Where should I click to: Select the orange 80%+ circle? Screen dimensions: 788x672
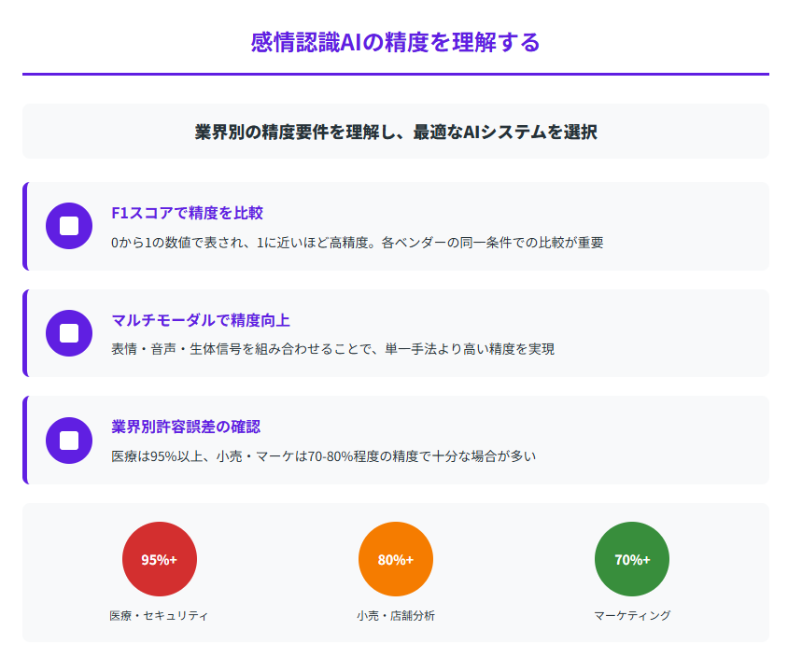point(395,559)
